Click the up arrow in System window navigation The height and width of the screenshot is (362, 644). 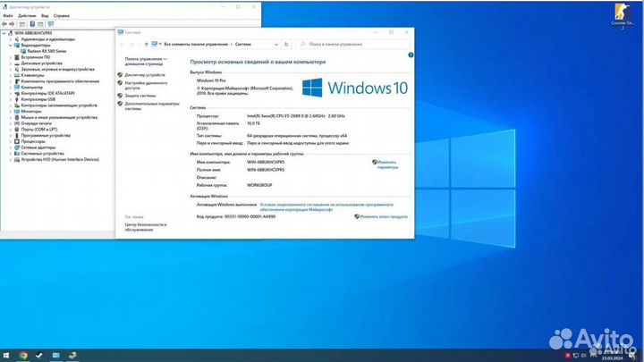146,45
